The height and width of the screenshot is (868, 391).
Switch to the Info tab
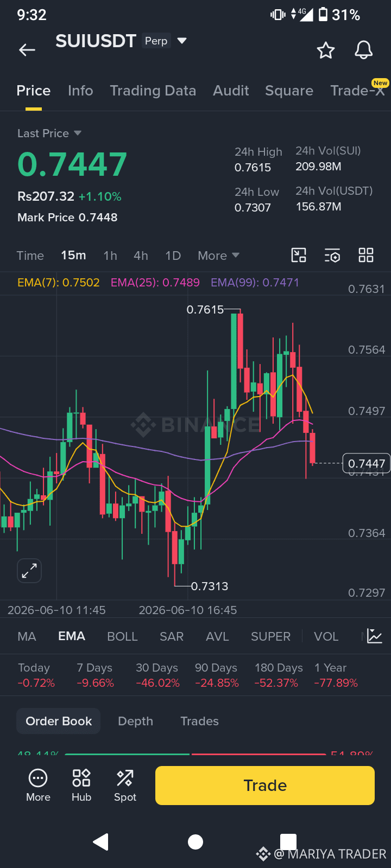80,91
